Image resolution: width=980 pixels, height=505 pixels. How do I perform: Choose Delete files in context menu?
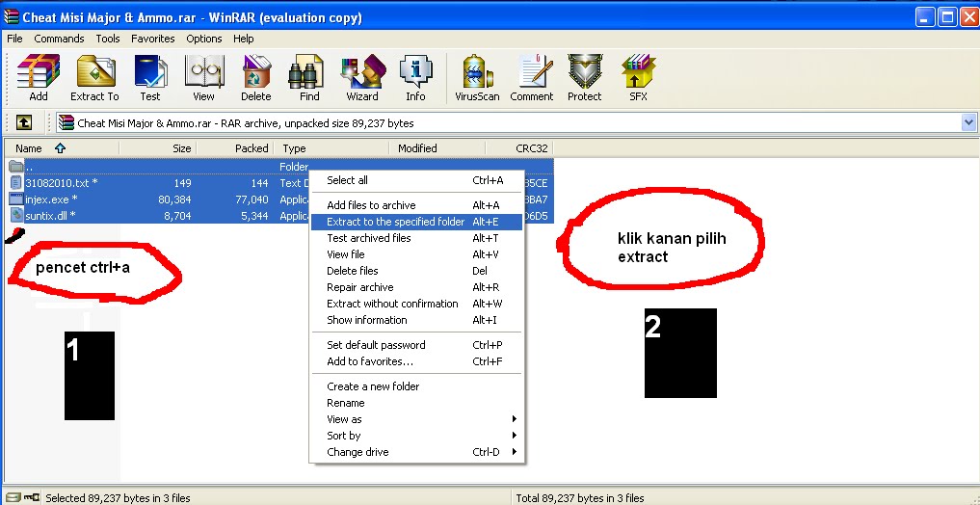pyautogui.click(x=416, y=271)
